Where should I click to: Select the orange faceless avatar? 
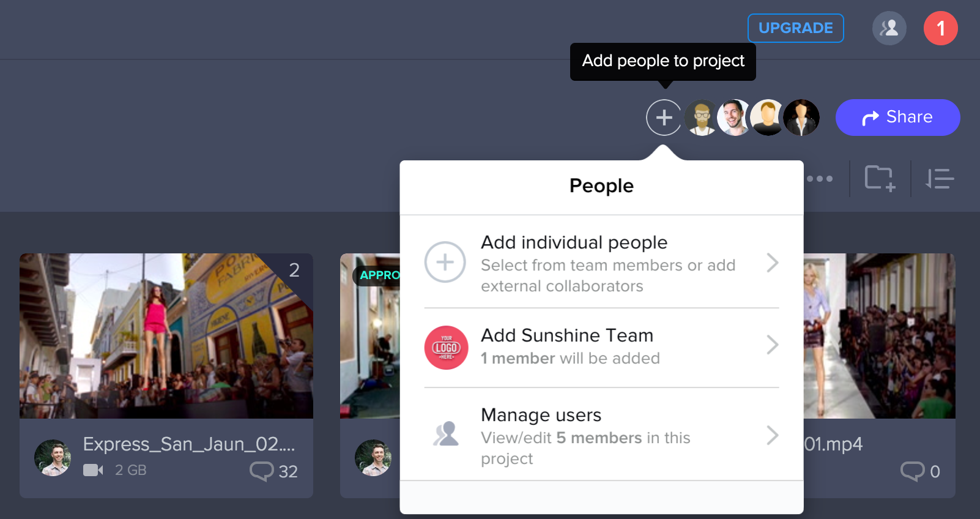(768, 118)
